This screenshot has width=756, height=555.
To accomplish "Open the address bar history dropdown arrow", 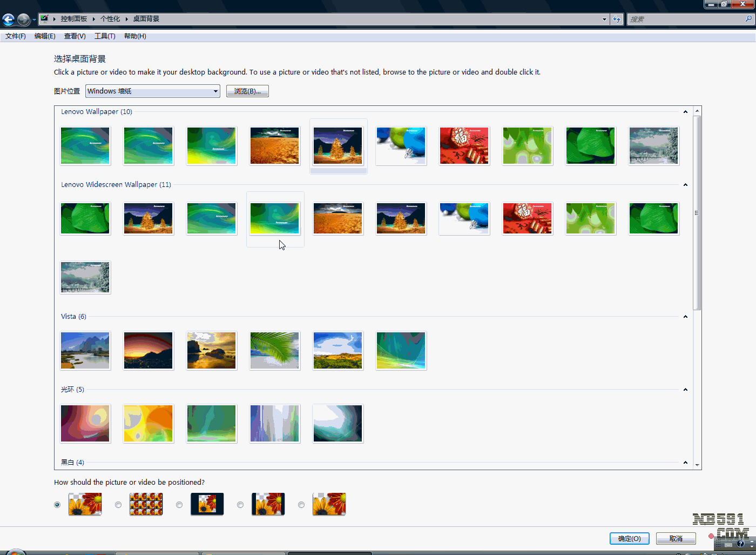I will tap(604, 19).
